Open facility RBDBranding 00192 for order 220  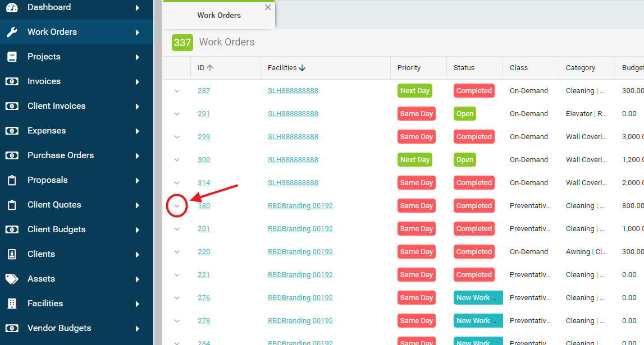click(300, 252)
